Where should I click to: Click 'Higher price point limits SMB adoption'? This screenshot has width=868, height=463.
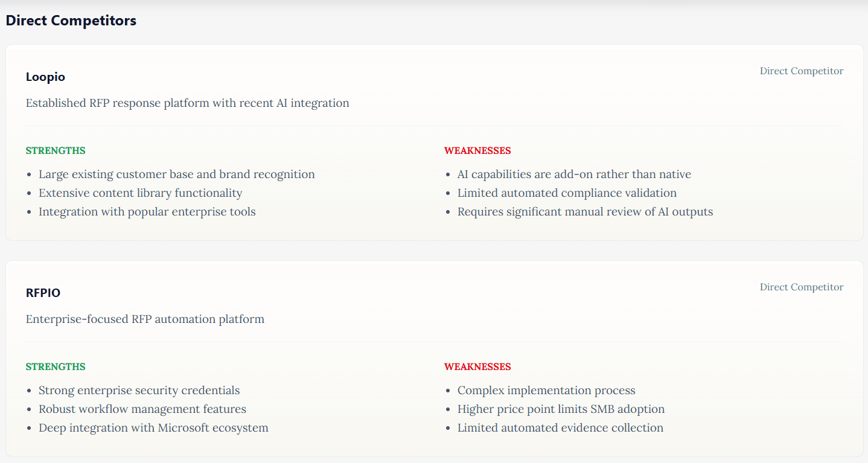point(561,409)
